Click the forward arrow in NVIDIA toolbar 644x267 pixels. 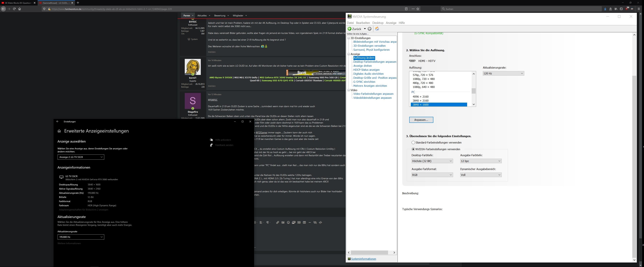369,29
